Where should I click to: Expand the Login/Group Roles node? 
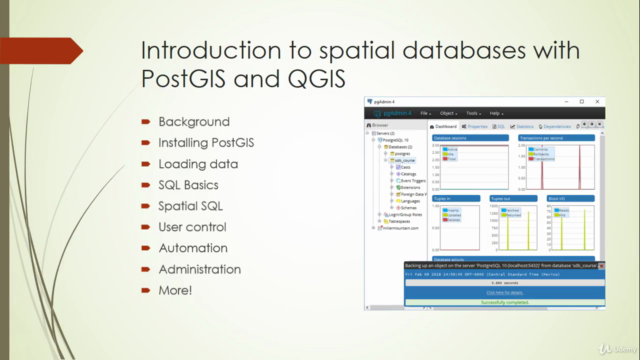pos(380,215)
